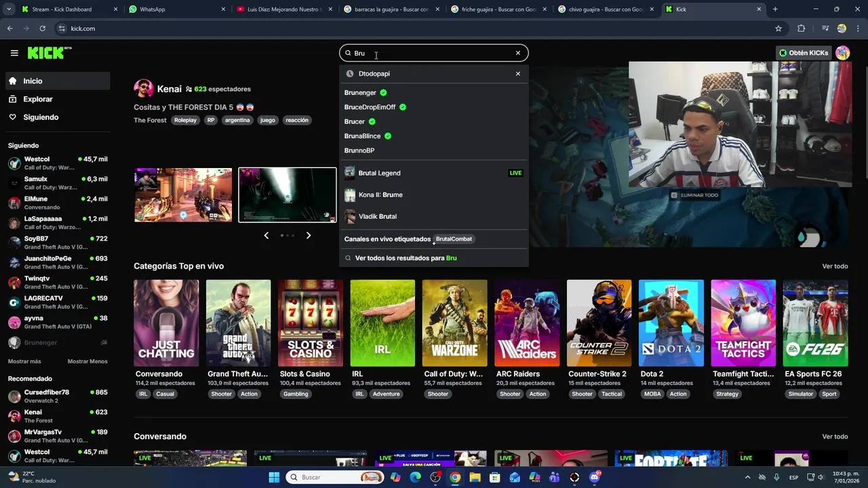Open a new browser tab
The height and width of the screenshot is (488, 868).
pyautogui.click(x=775, y=9)
